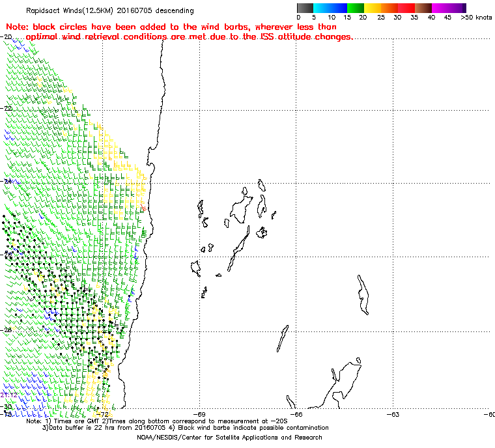Pick the orange 25-30 knots legend segment
This screenshot has width=495, height=448.
click(x=389, y=8)
